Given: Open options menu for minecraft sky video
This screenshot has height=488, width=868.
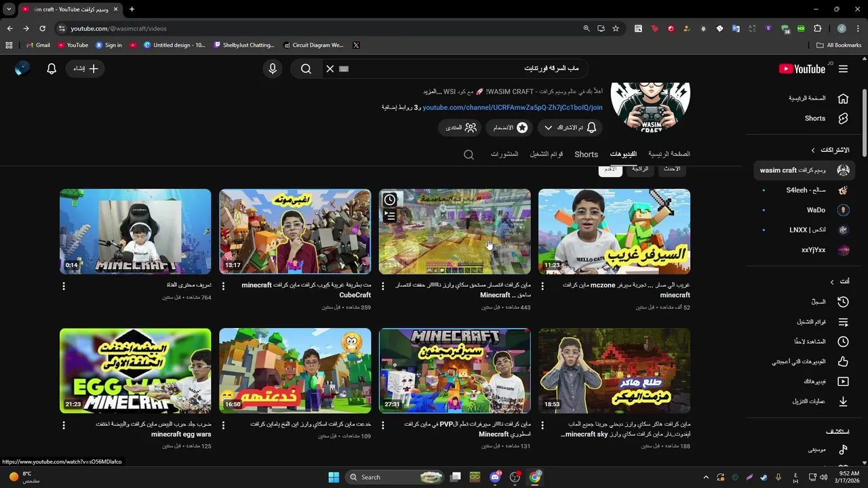Looking at the screenshot, I should pos(542,425).
